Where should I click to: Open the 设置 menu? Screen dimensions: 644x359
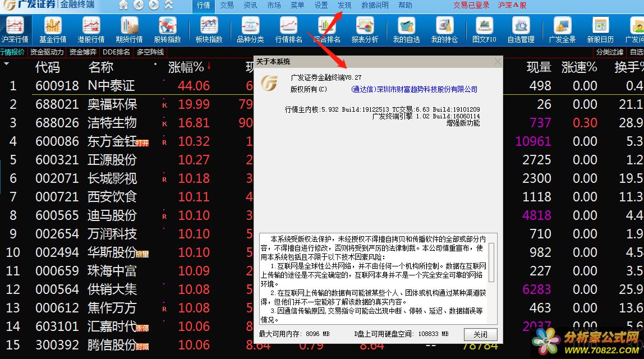coord(321,6)
